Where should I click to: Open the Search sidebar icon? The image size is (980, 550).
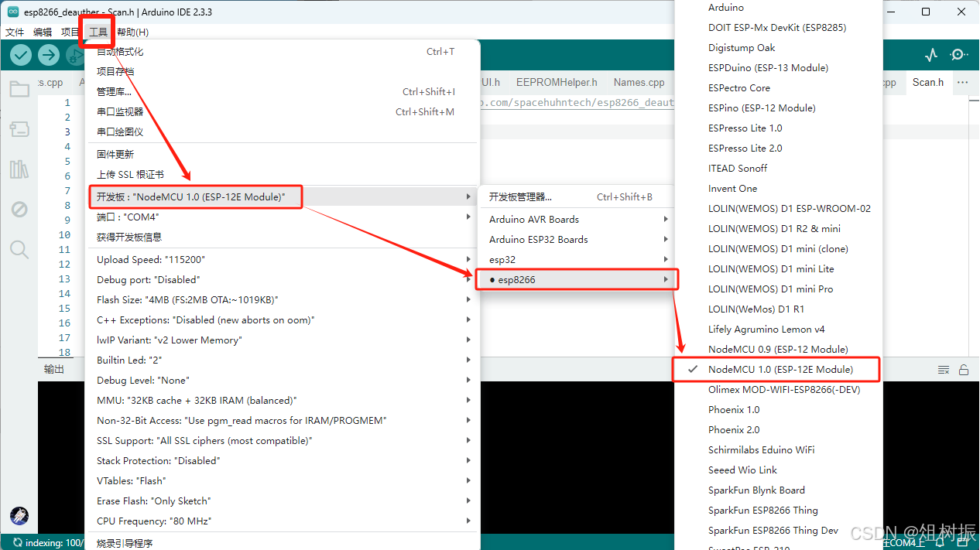(x=19, y=249)
